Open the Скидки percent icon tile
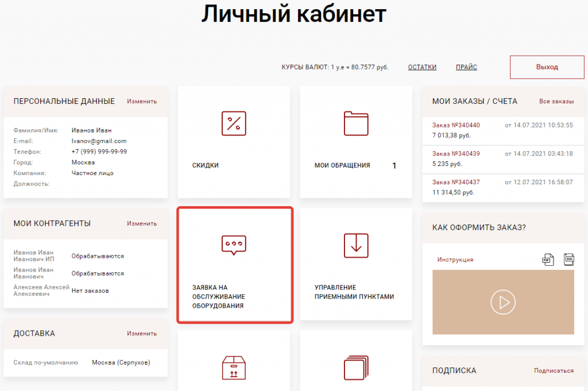 pyautogui.click(x=234, y=123)
